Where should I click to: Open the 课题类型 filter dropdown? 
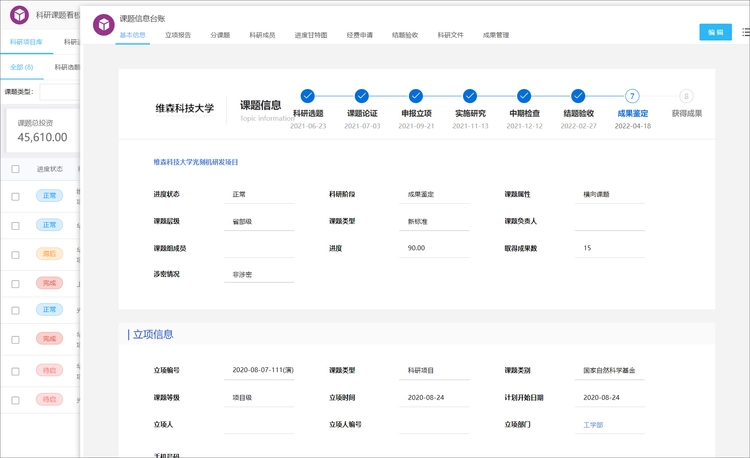[x=58, y=92]
